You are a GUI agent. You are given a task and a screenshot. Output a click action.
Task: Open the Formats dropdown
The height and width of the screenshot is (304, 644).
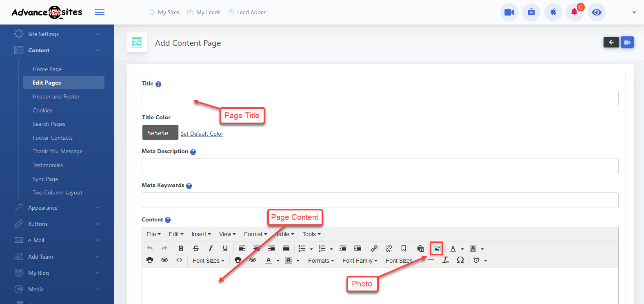click(321, 261)
